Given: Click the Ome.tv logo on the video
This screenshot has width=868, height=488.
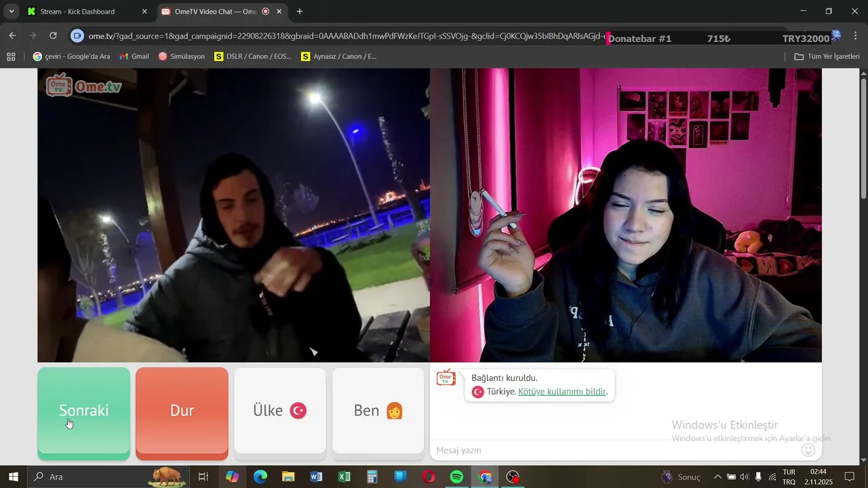Looking at the screenshot, I should tap(84, 85).
